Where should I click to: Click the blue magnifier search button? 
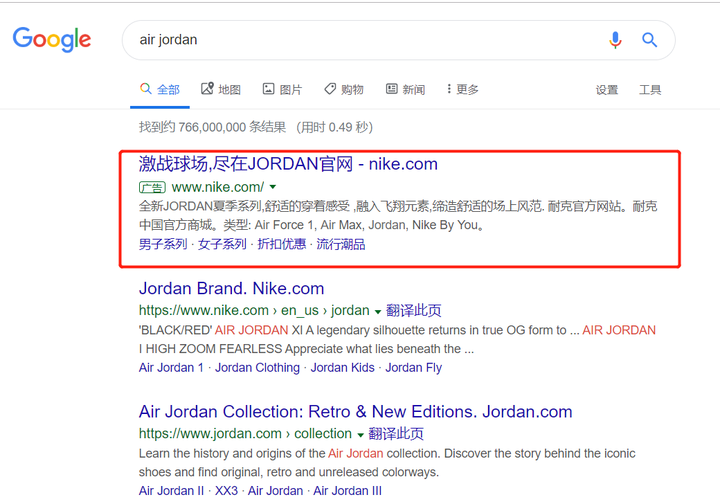coord(649,40)
